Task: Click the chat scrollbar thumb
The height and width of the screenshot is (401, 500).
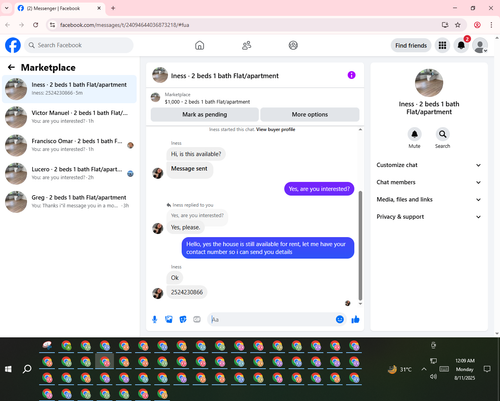Action: 360,246
